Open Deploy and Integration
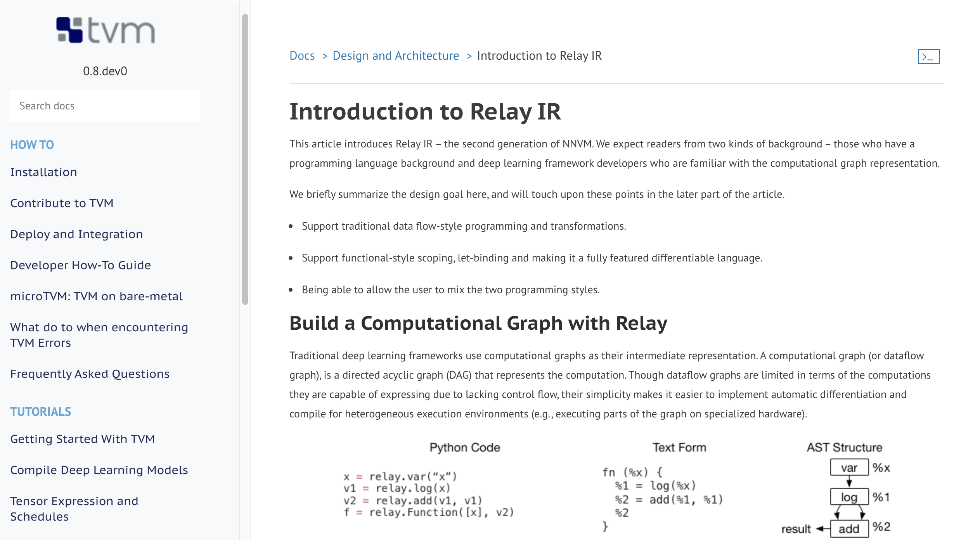Image resolution: width=980 pixels, height=540 pixels. 76,234
